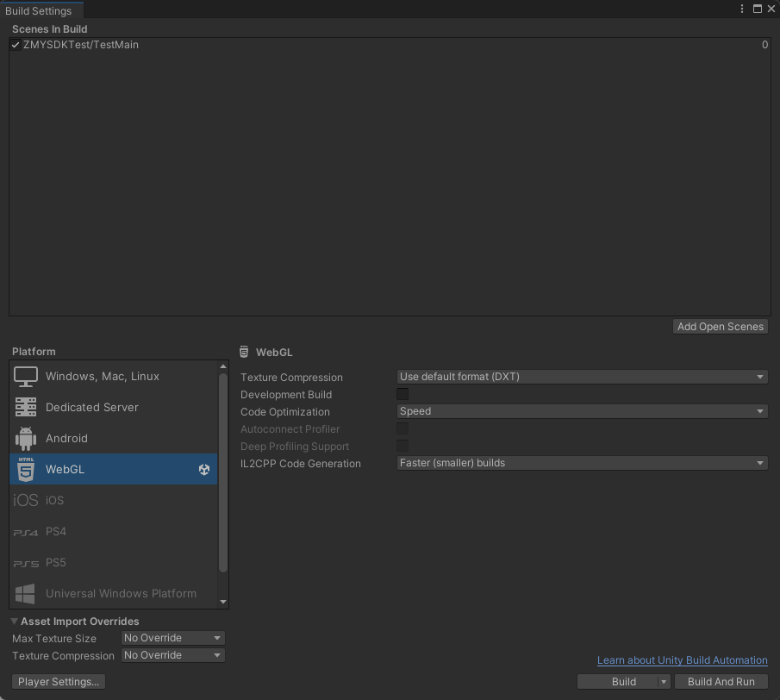780x700 pixels.
Task: Click the platform list scroll down arrow
Action: [223, 602]
